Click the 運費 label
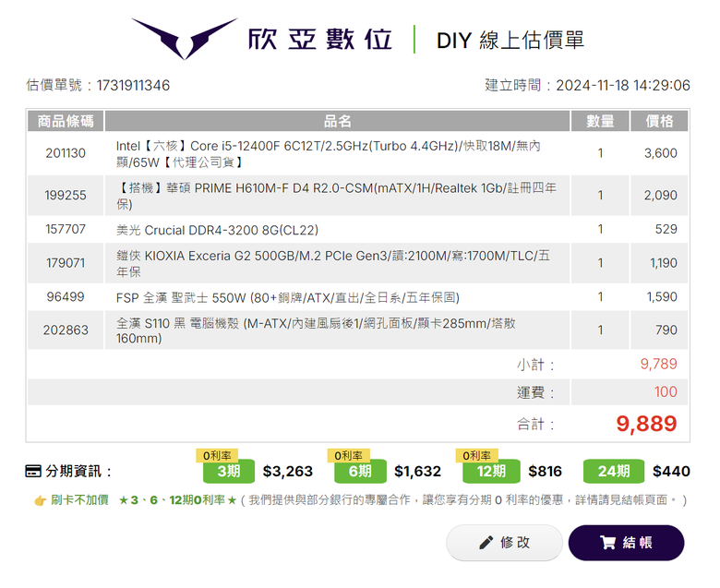The image size is (720, 588). tap(535, 392)
